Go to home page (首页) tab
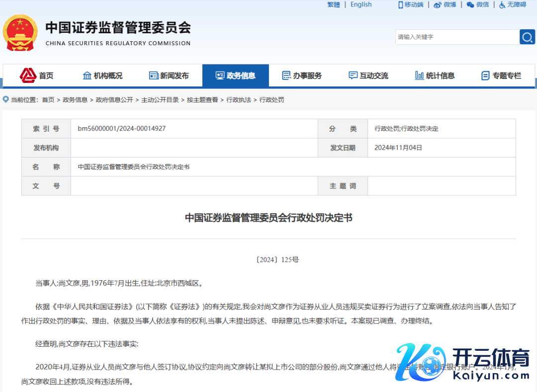This screenshot has height=392, width=537. coord(37,76)
